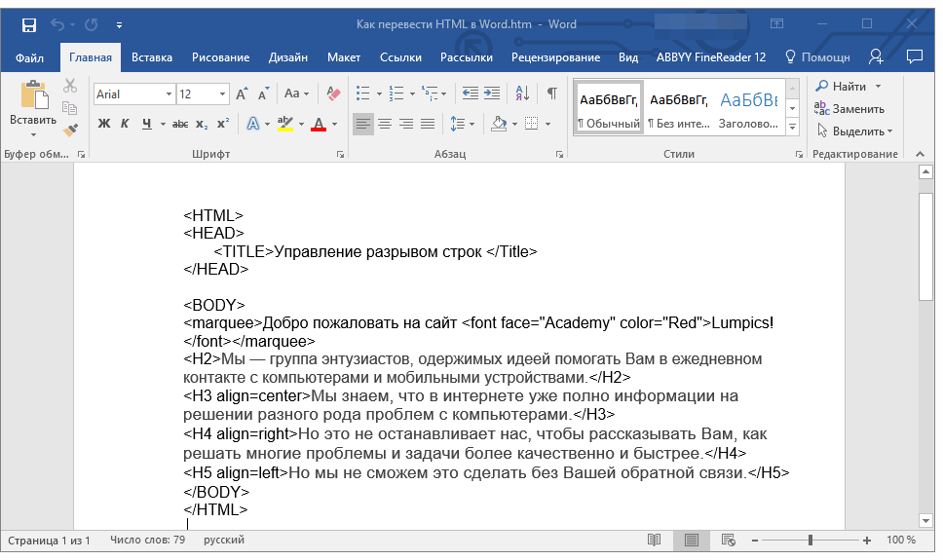
Task: Click the Вставить paste button
Action: pos(33,108)
